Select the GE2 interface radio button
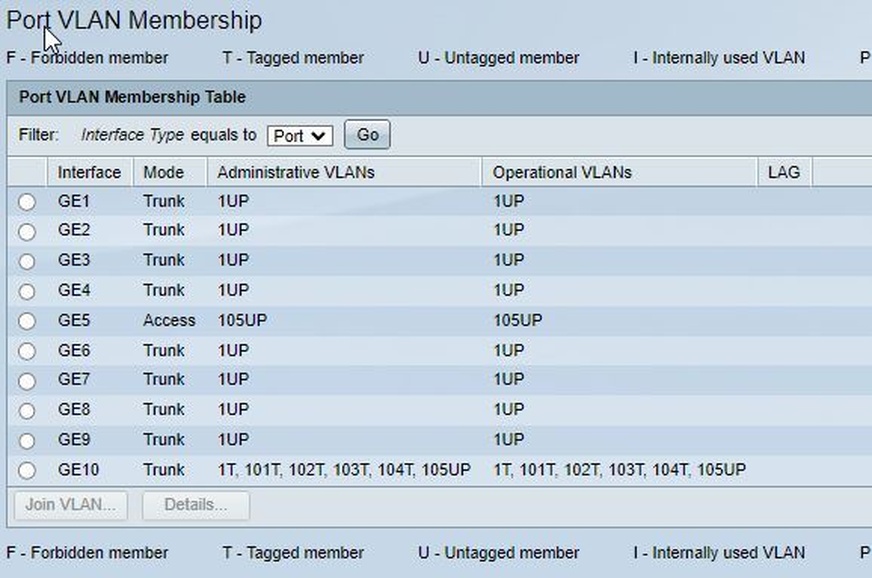 (27, 231)
